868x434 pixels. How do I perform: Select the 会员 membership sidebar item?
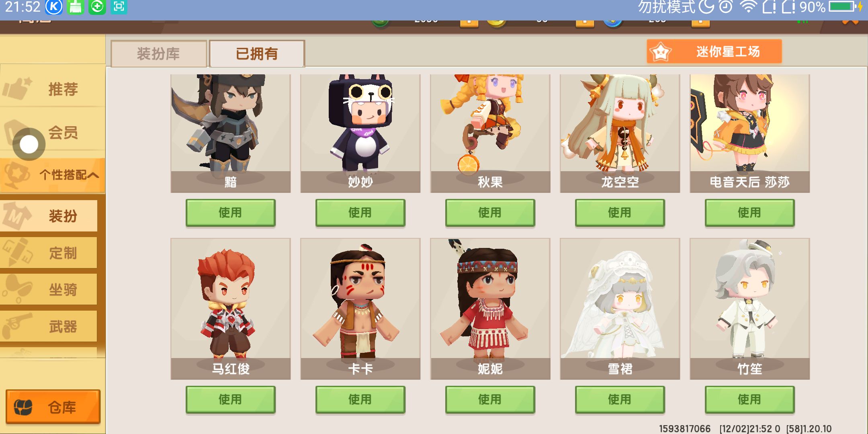click(52, 132)
